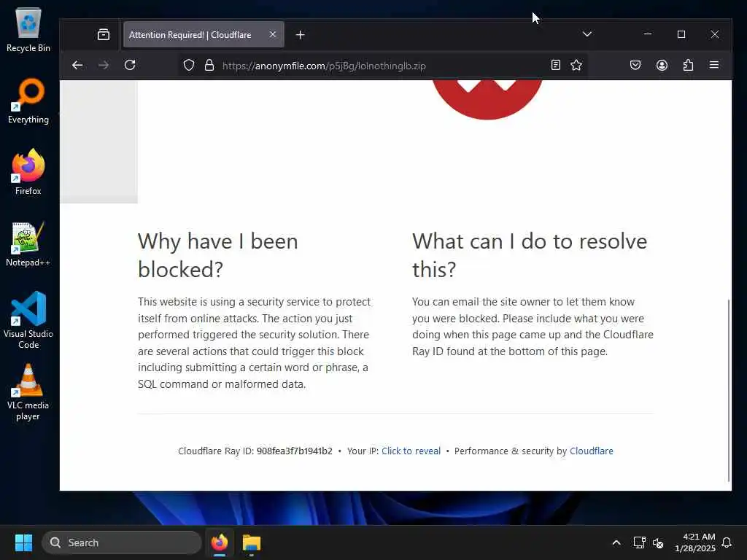747x560 pixels.
Task: Click 'What can I do to resolve this?' heading
Action: pos(530,255)
